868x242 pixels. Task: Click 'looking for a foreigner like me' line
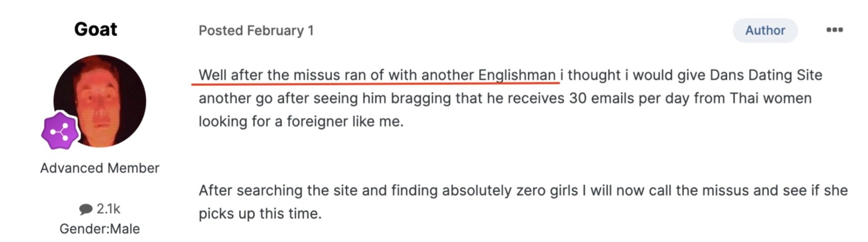pos(301,121)
